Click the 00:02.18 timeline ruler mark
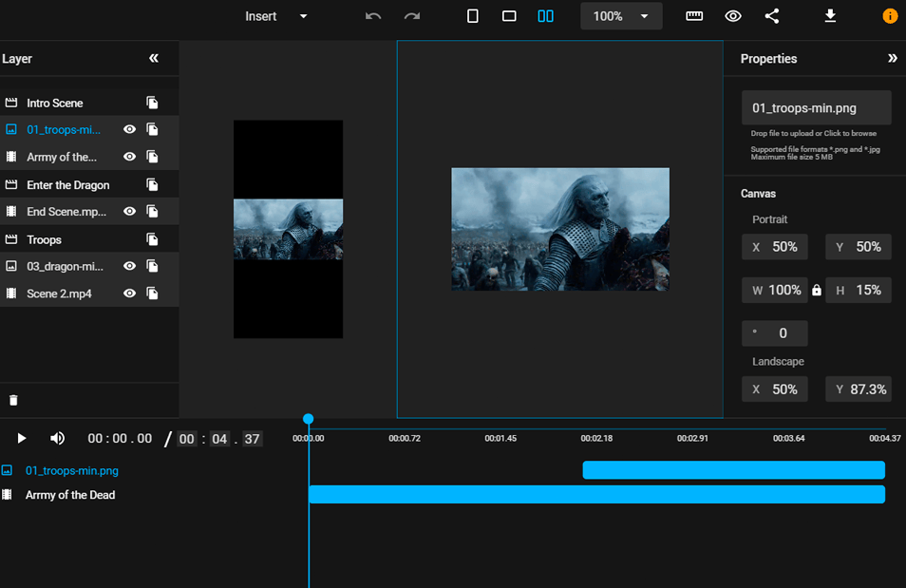906x588 pixels. (596, 438)
